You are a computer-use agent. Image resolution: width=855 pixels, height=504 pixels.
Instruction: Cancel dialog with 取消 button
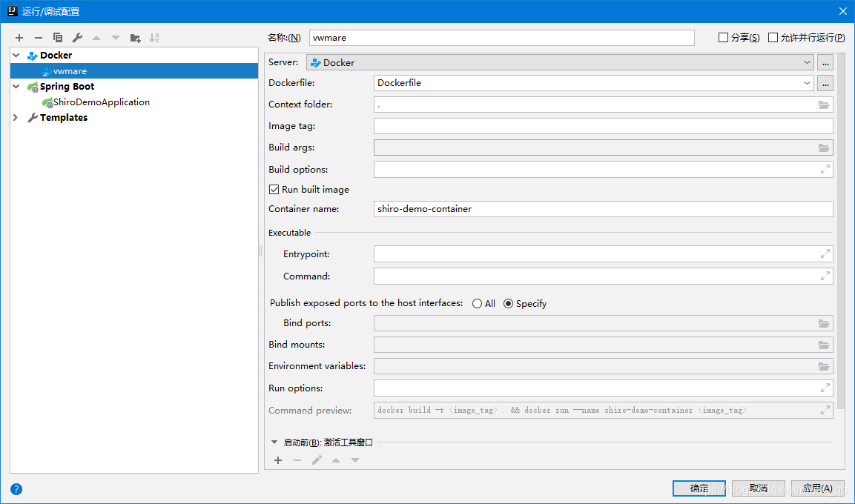tap(759, 488)
